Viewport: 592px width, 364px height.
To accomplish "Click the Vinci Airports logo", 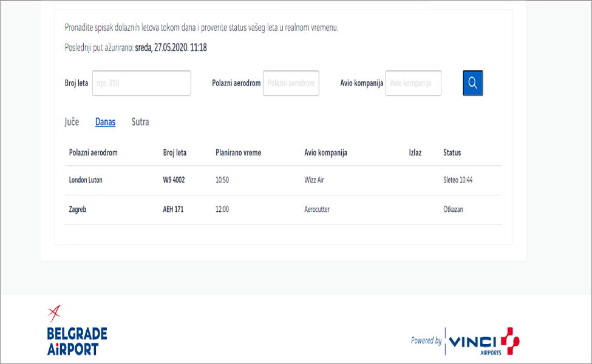I will coord(483,341).
